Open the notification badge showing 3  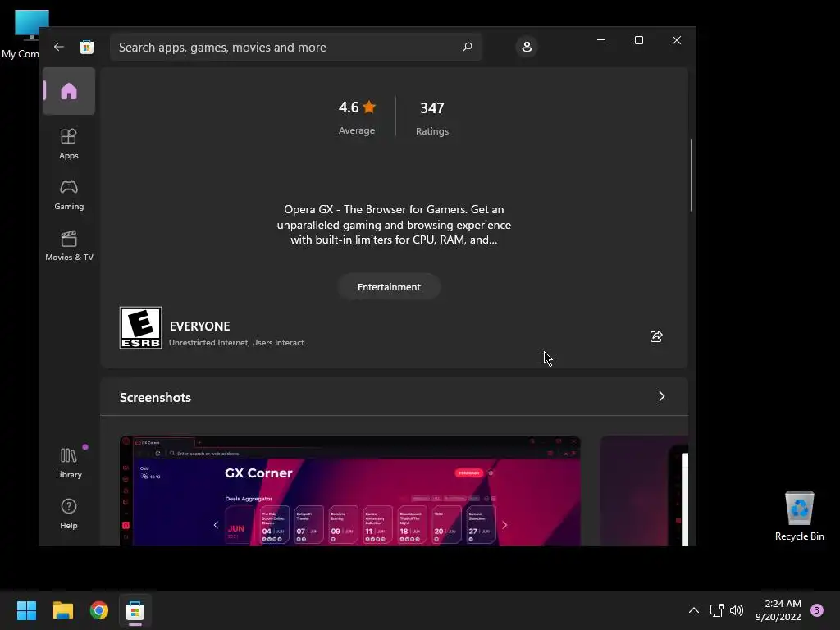pyautogui.click(x=817, y=610)
